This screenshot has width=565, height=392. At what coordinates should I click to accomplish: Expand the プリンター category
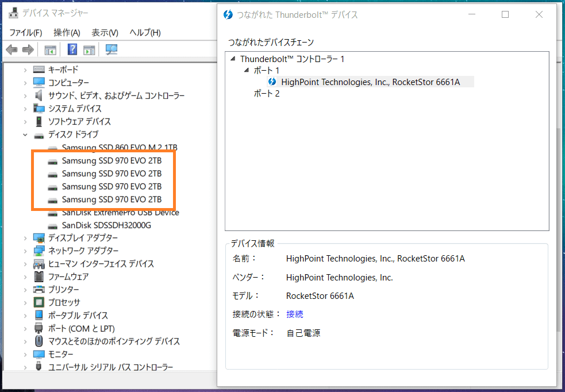pyautogui.click(x=25, y=290)
